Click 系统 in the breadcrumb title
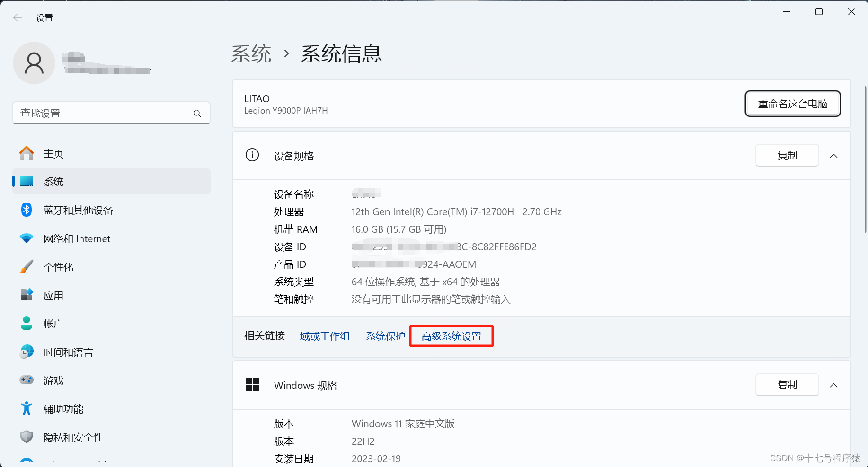 click(251, 54)
